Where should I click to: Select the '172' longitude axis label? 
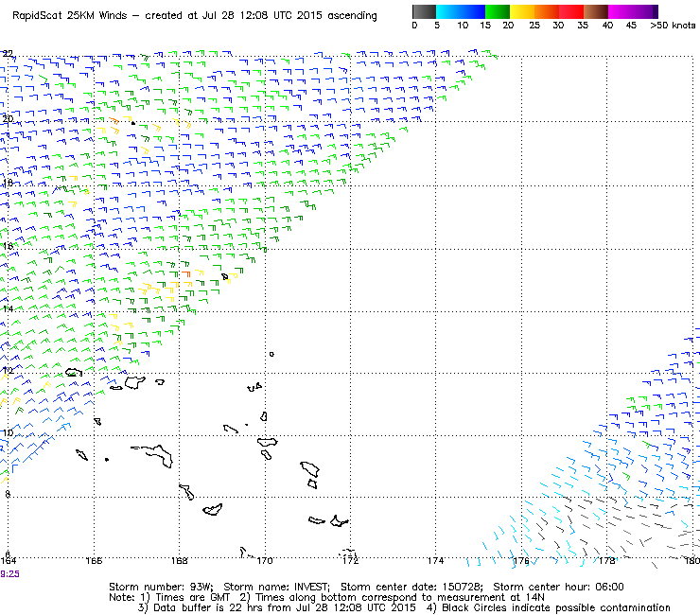(x=350, y=560)
